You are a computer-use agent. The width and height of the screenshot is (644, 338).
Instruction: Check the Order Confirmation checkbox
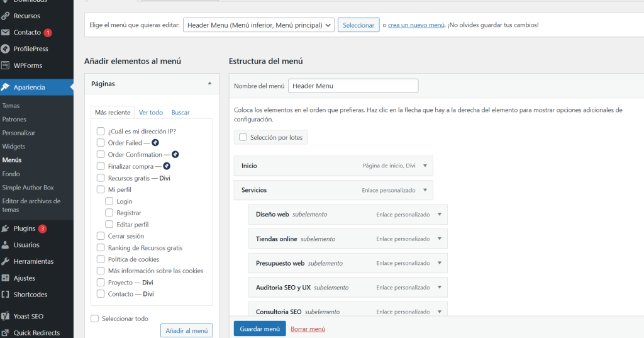(101, 155)
